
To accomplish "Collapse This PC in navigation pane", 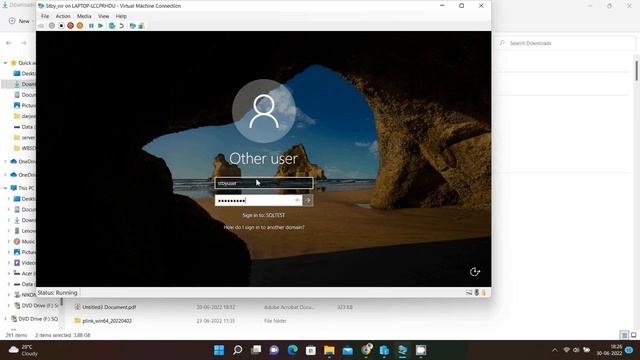I will (5, 188).
